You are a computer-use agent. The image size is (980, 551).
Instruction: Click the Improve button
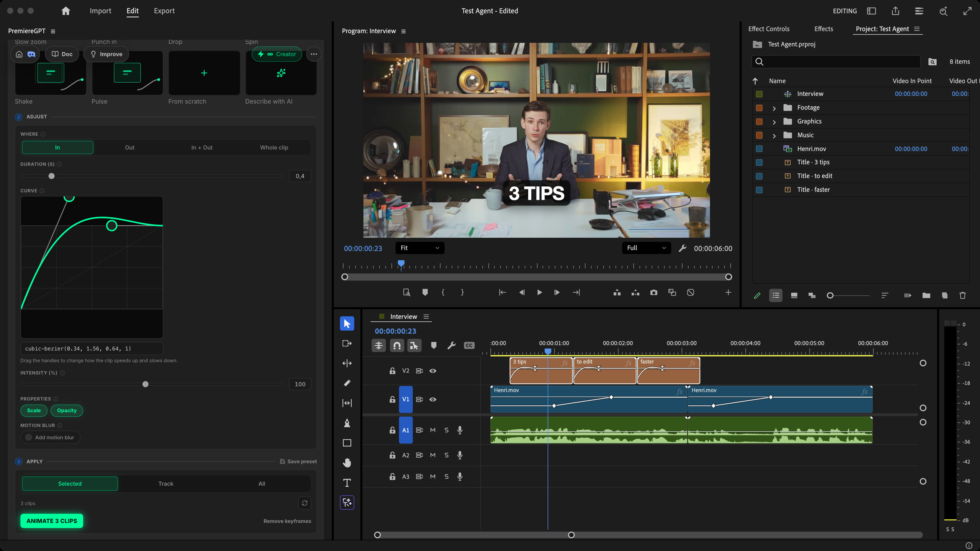(106, 54)
